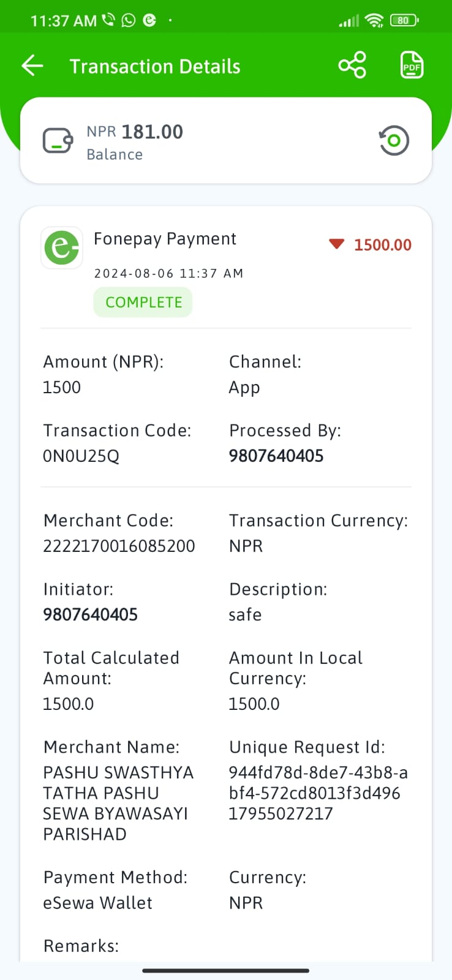Tap the Transaction Details title
This screenshot has width=452, height=980.
coord(155,66)
